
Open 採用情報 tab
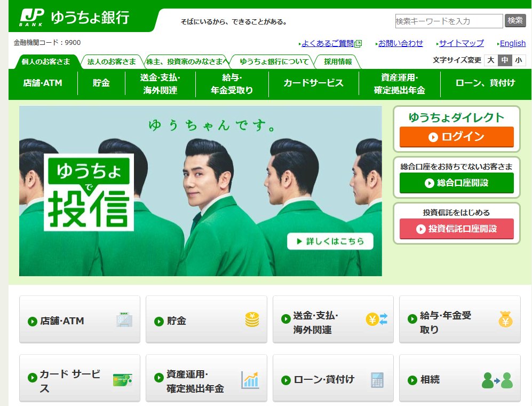pyautogui.click(x=338, y=61)
